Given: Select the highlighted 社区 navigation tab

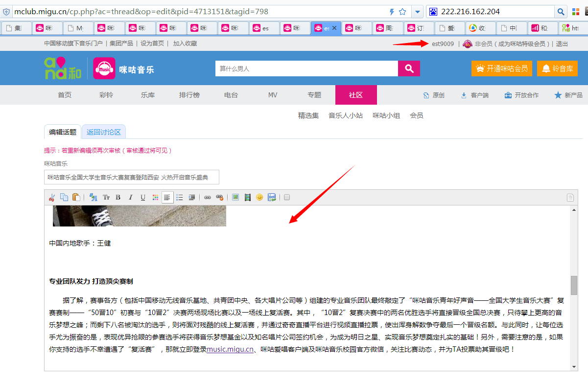Looking at the screenshot, I should [356, 95].
